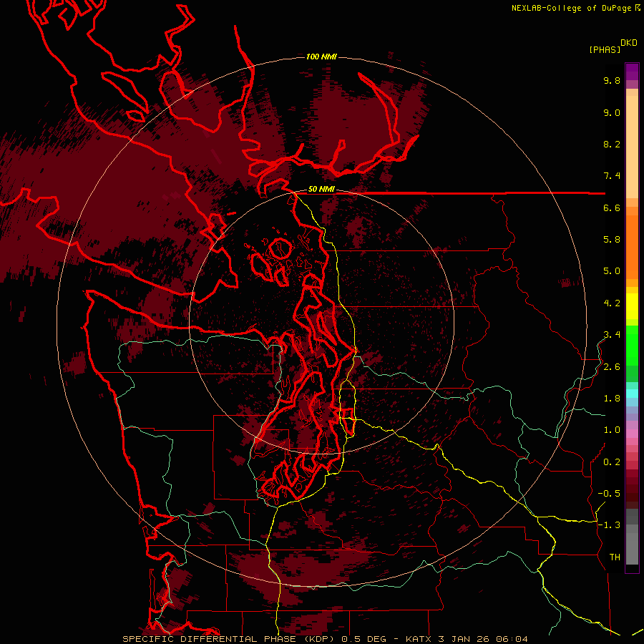644x644 pixels.
Task: Select the 0.2 scale value label
Action: tap(612, 462)
